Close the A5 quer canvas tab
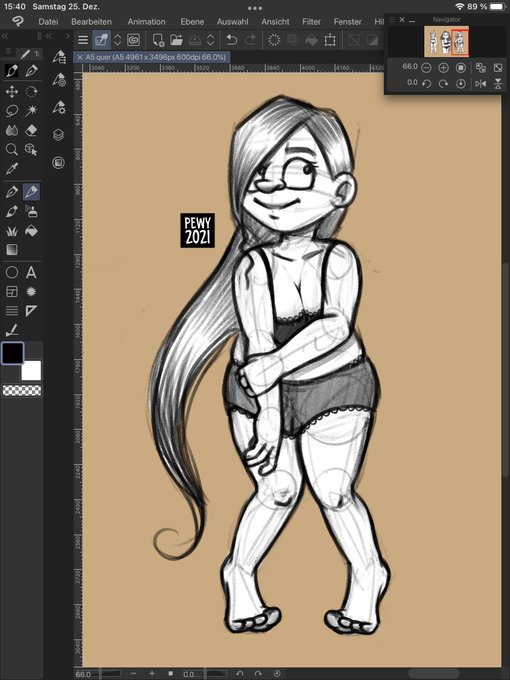The image size is (510, 680). point(79,57)
